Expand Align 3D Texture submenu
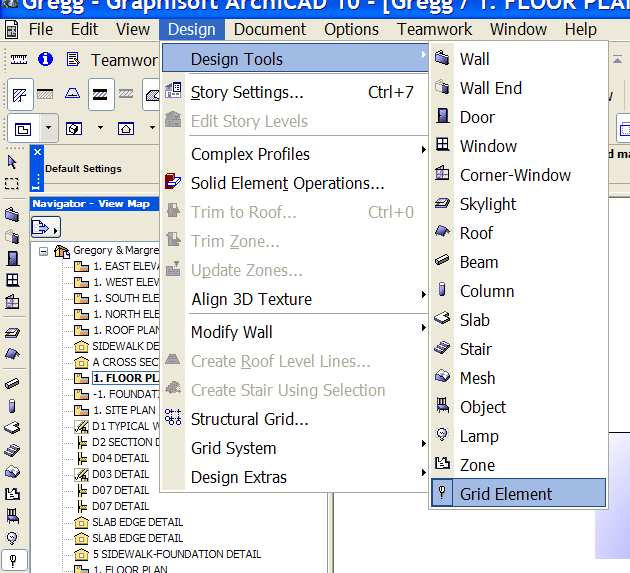Image resolution: width=630 pixels, height=573 pixels. [x=295, y=299]
